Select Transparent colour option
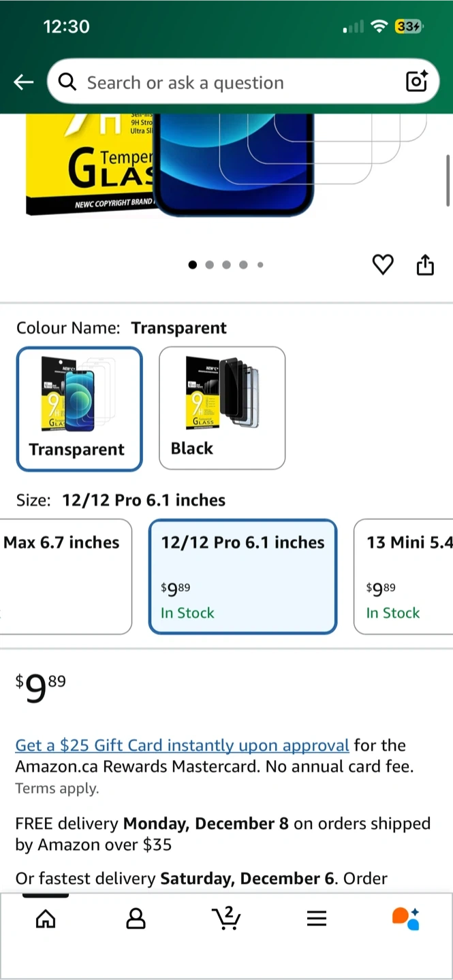The image size is (453, 980). pos(80,408)
